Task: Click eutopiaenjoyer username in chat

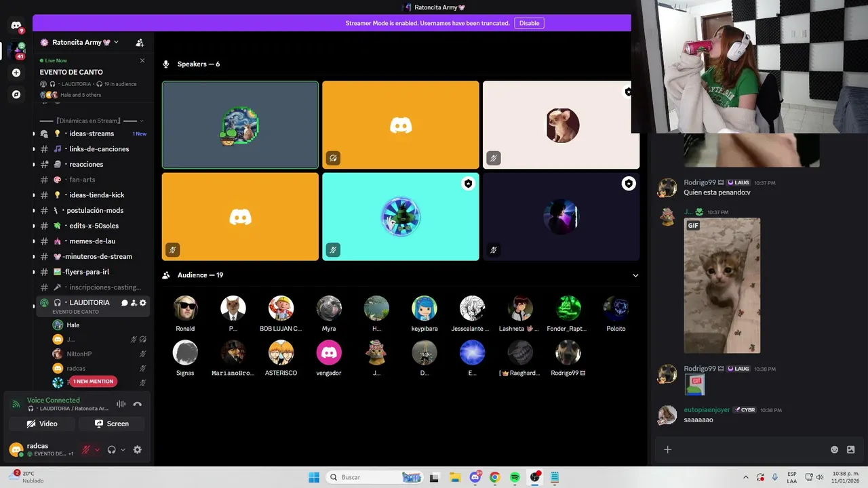Action: coord(707,409)
